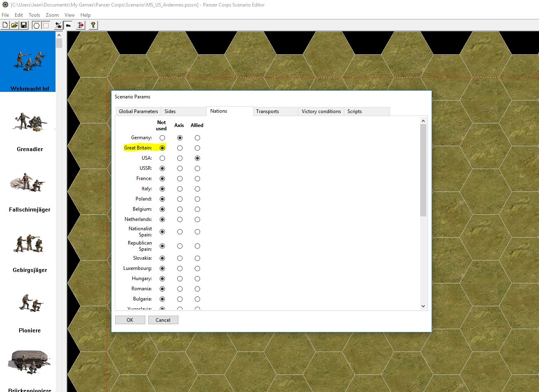Select the Grenadier unit
This screenshot has height=392, width=539.
[x=28, y=122]
